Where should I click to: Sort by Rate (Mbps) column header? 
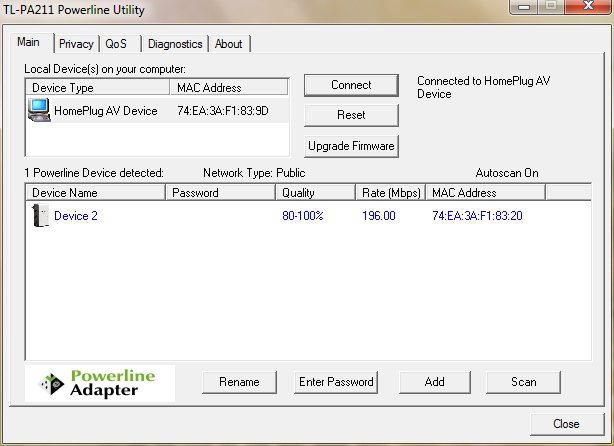pos(390,193)
